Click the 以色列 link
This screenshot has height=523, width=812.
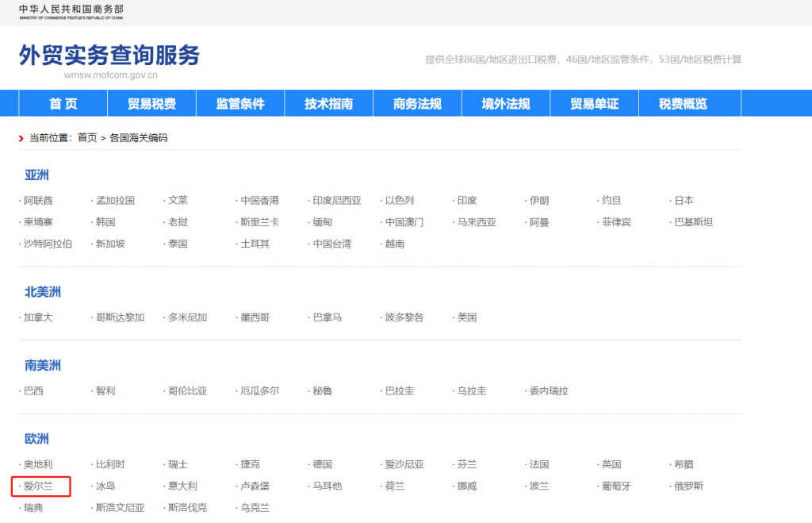coord(400,201)
